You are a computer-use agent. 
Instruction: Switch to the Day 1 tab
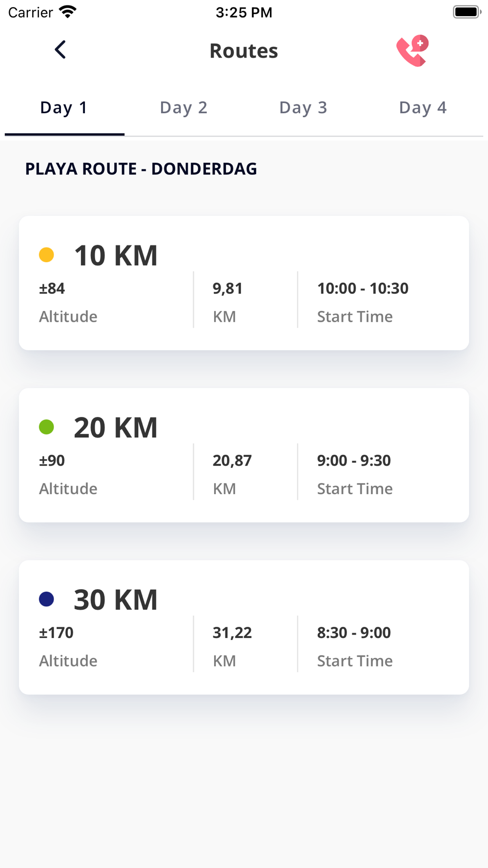click(64, 107)
